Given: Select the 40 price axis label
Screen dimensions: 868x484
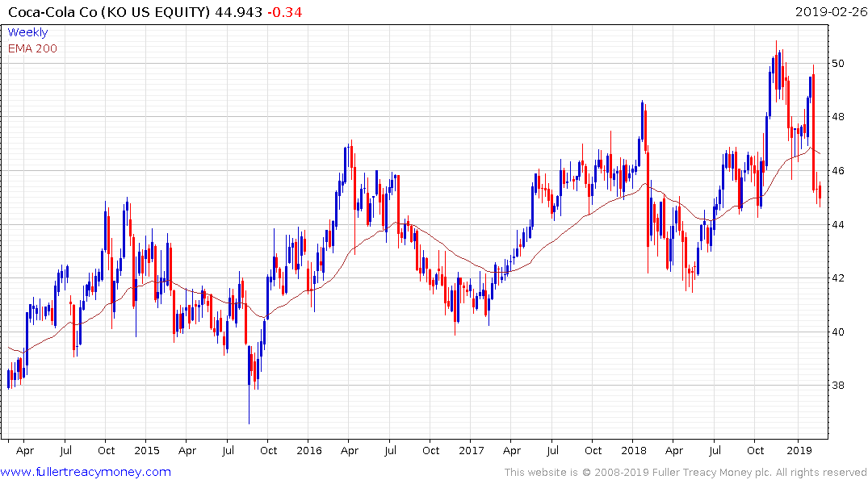Looking at the screenshot, I should 837,332.
